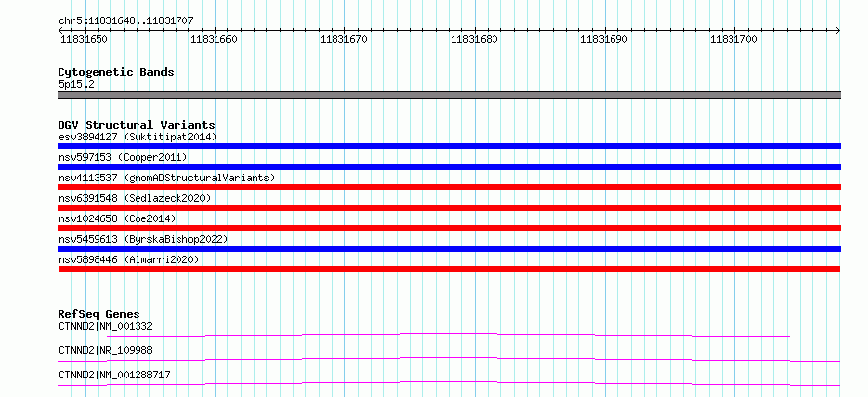Click ruler position 11831660
The image size is (868, 397).
coord(215,40)
